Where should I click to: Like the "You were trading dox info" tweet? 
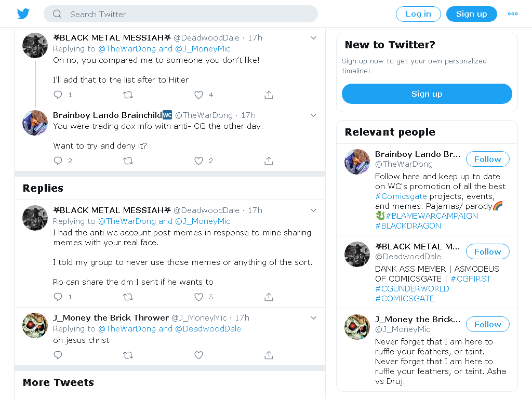tap(198, 161)
